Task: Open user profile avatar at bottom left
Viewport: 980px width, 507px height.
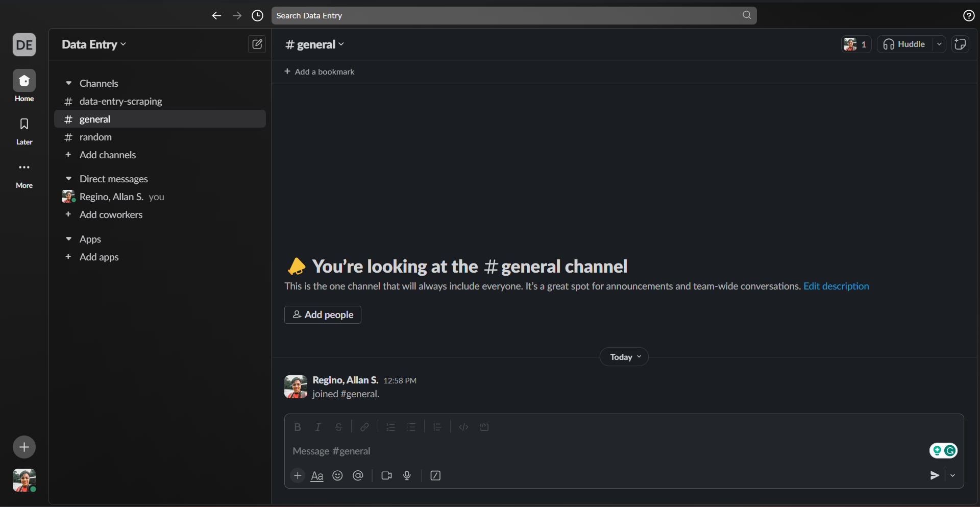Action: point(24,480)
